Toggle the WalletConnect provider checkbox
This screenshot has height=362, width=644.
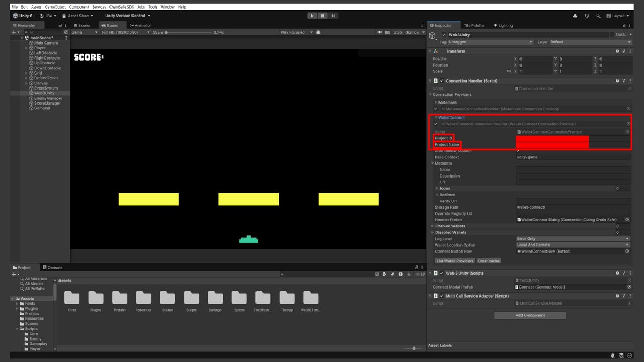[436, 124]
